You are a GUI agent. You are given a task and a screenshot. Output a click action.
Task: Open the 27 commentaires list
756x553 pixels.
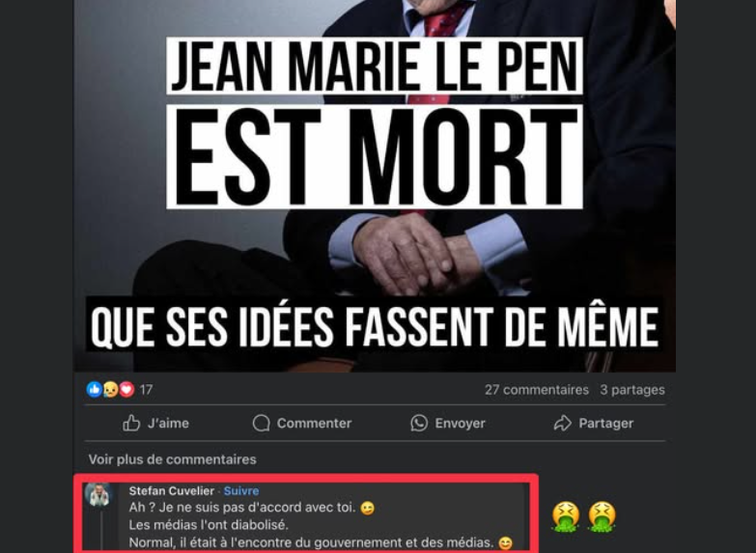(x=537, y=390)
